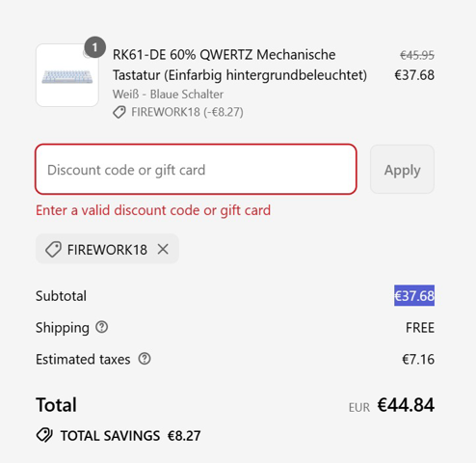Click the struck-through original price €45.95
The height and width of the screenshot is (463, 476).
(x=417, y=55)
